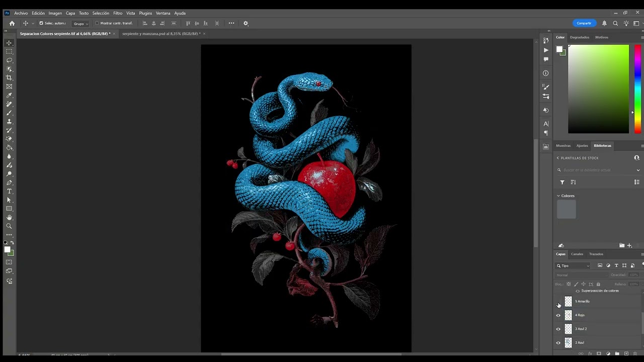Viewport: 644px width, 362px height.
Task: Open the Archivo menu
Action: pyautogui.click(x=21, y=13)
